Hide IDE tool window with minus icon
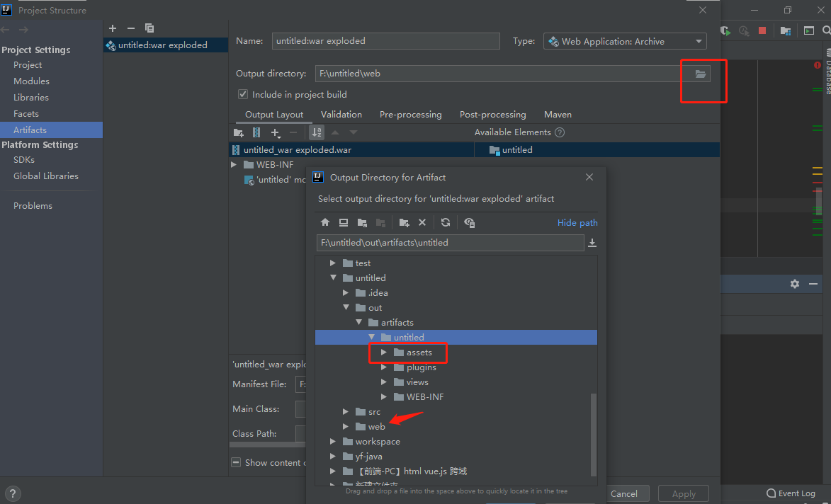Viewport: 831px width, 504px height. click(813, 284)
